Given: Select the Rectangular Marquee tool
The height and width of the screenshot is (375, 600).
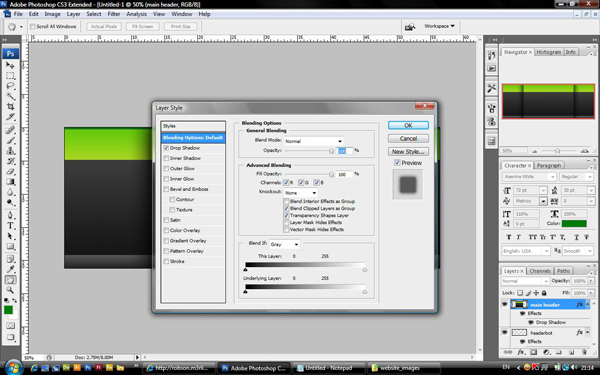Looking at the screenshot, I should click(10, 76).
